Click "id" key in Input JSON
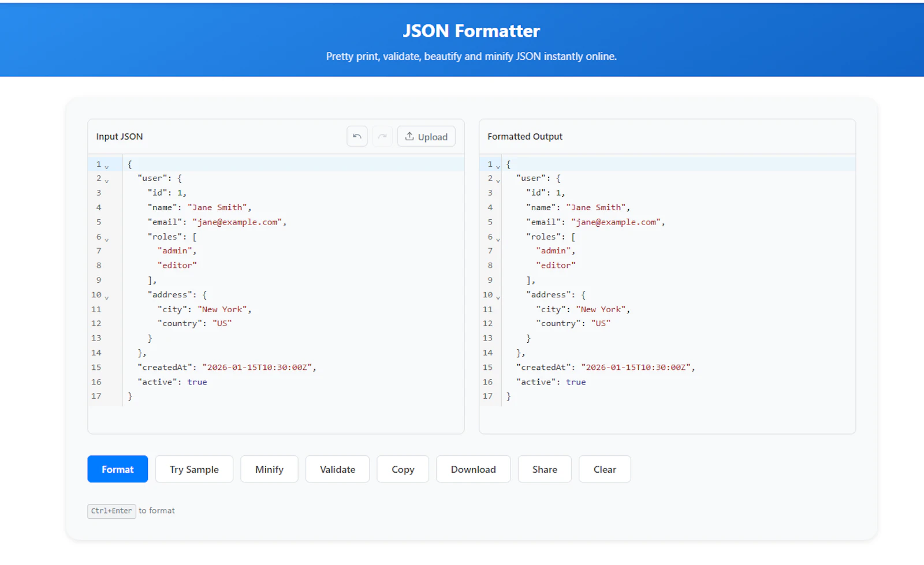 click(157, 193)
